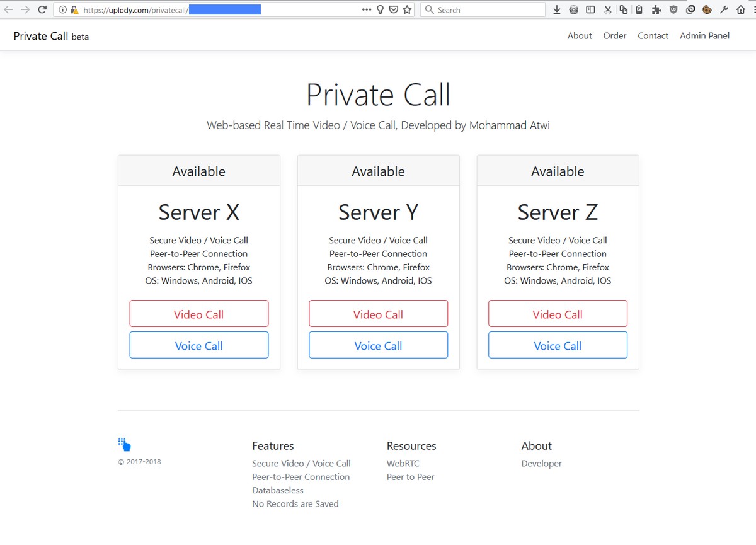Start a Video Call on Server X
Screen dimensions: 756x545
pos(199,314)
